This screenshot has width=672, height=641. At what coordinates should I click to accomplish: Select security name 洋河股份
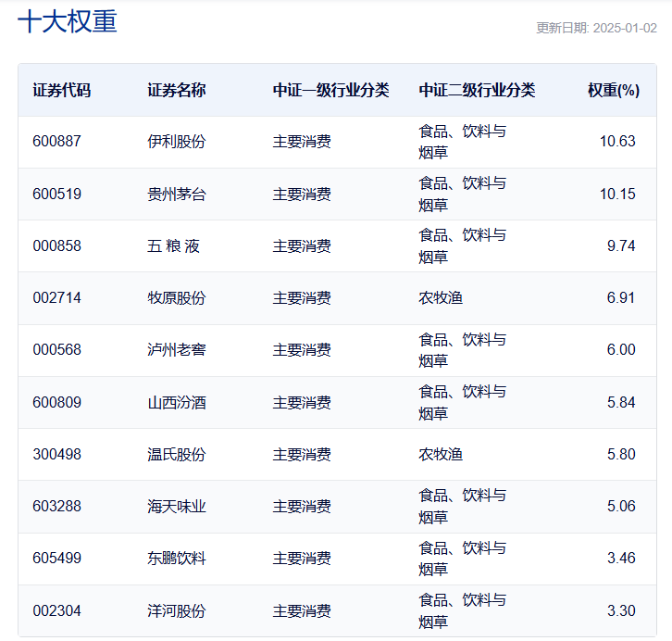[x=177, y=610]
